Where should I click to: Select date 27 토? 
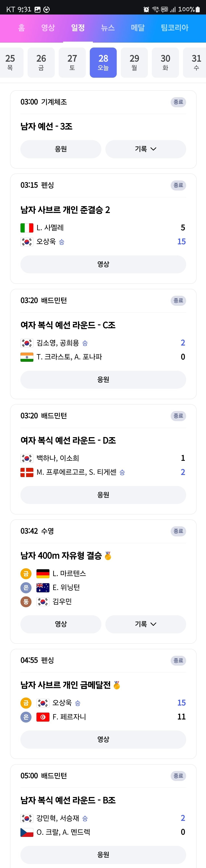(x=72, y=63)
